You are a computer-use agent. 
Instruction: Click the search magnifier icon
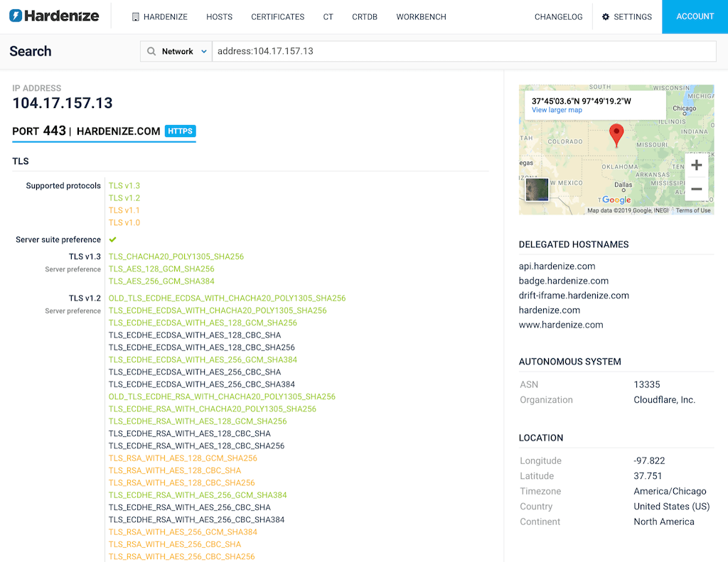[x=151, y=52]
